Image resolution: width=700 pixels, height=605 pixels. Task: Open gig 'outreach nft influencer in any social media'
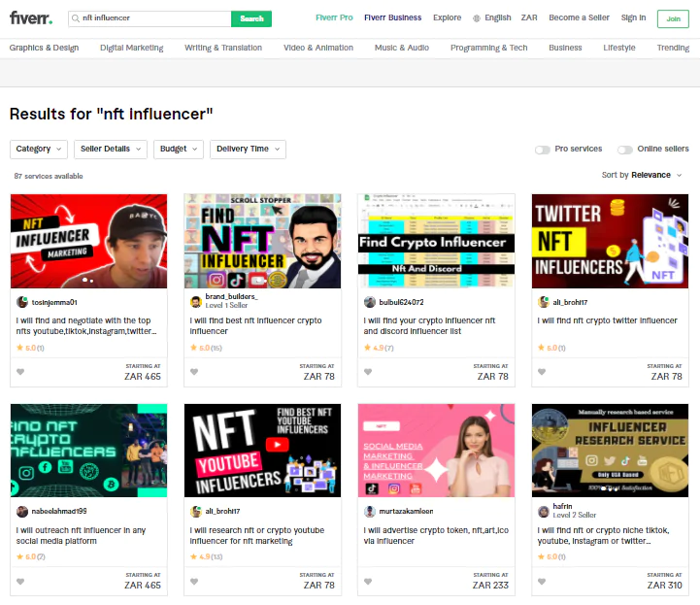click(x=81, y=535)
